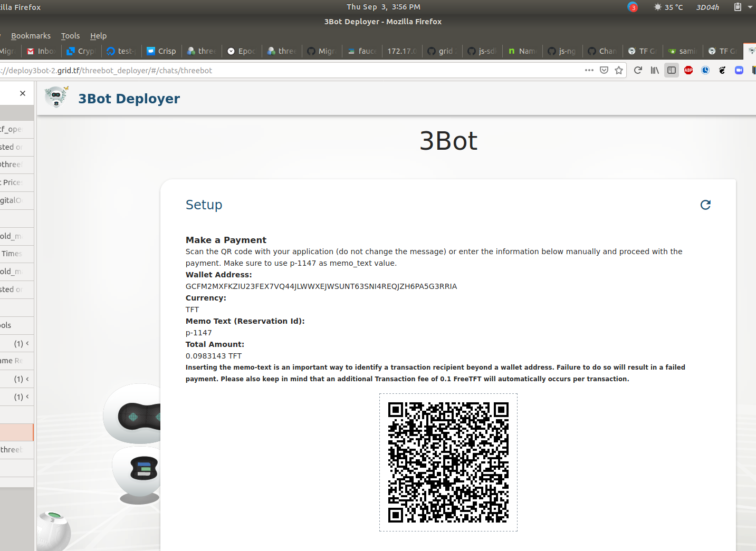Open the Firefox Library sidebar icon
This screenshot has width=756, height=551.
point(654,70)
